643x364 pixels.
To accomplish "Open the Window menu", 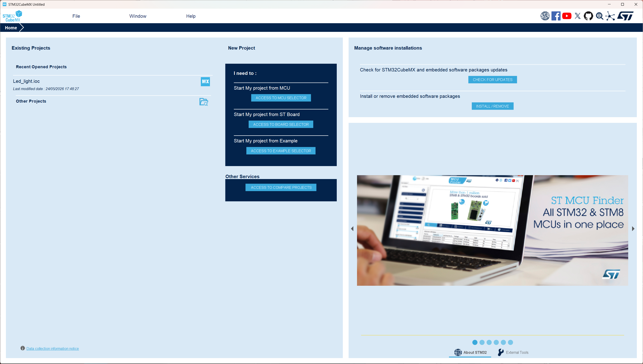I will tap(138, 16).
